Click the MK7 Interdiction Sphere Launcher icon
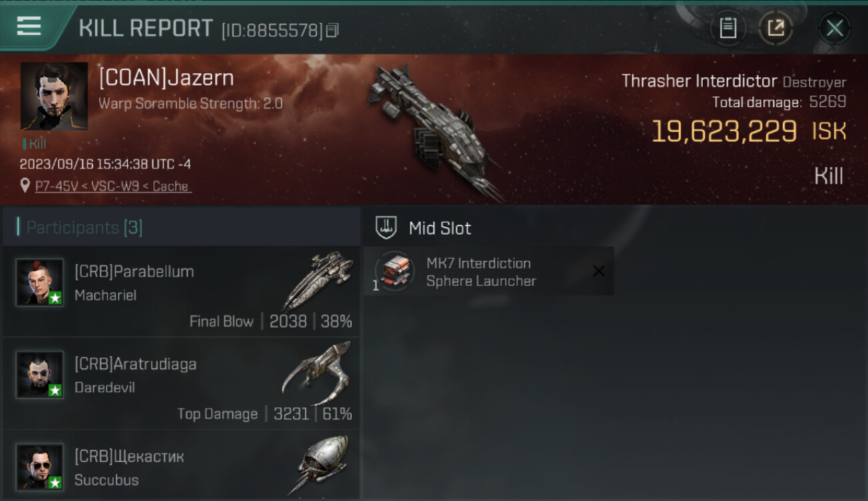Viewport: 868px width, 501px height. coord(394,271)
